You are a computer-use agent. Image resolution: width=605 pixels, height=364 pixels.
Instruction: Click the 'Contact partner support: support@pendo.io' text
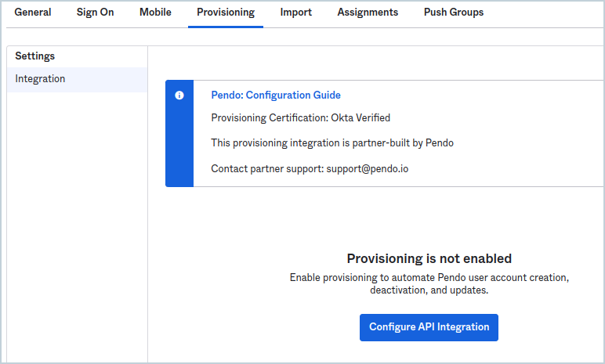point(310,169)
